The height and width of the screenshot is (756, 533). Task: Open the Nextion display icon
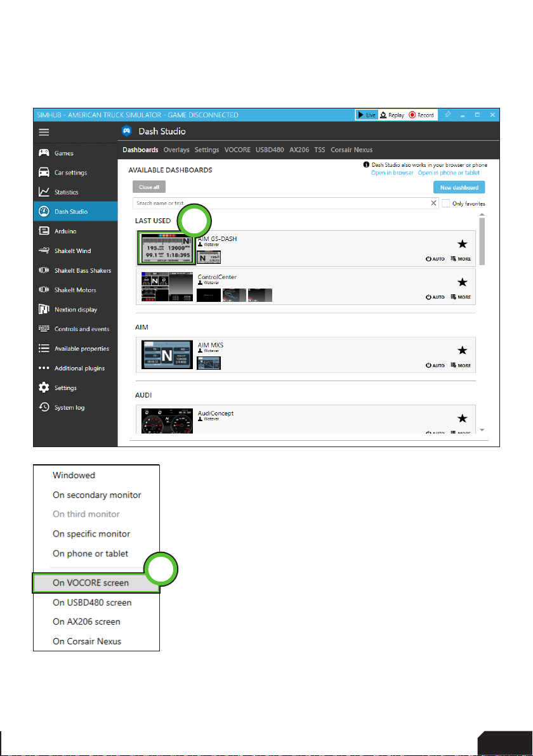tap(44, 309)
